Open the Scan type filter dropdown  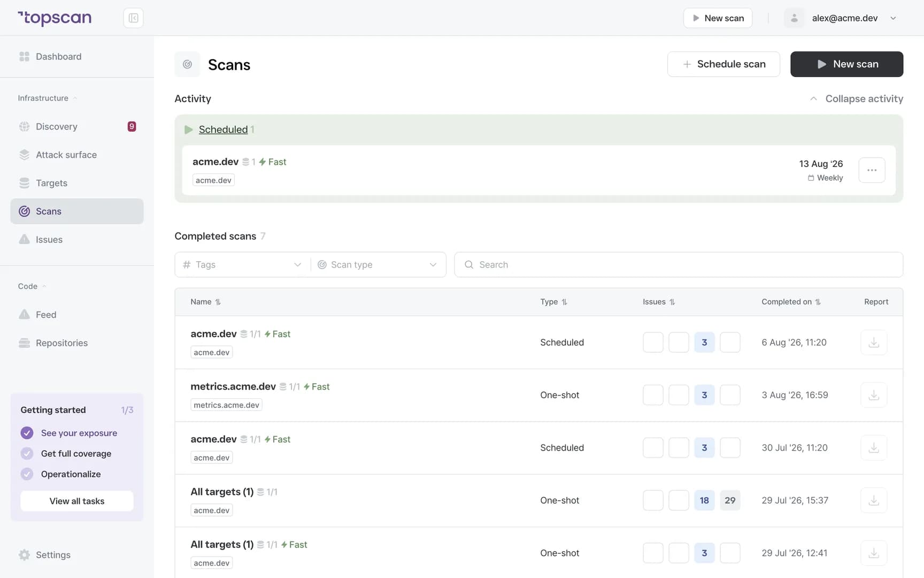tap(378, 264)
